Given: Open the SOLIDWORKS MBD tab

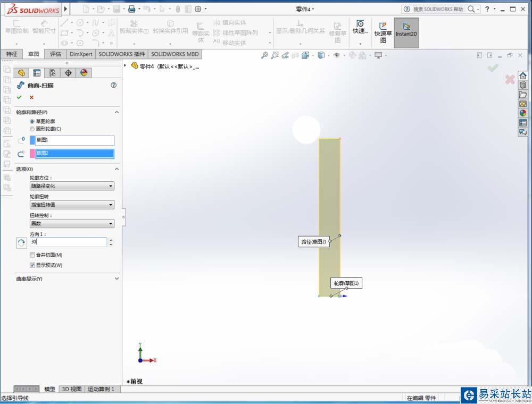Looking at the screenshot, I should [174, 54].
